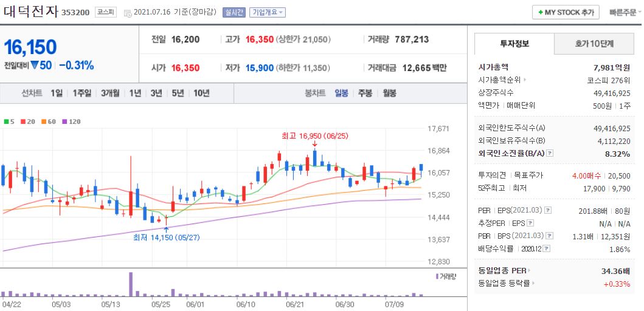Click the 상장주식수 value 49,416,925
The width and height of the screenshot is (644, 311).
612,93
